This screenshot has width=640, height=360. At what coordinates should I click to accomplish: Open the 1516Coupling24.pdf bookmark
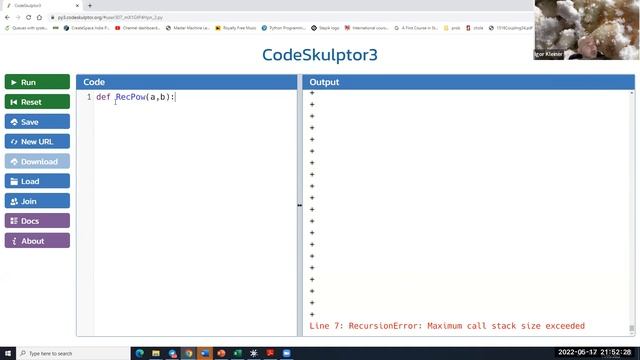click(511, 28)
